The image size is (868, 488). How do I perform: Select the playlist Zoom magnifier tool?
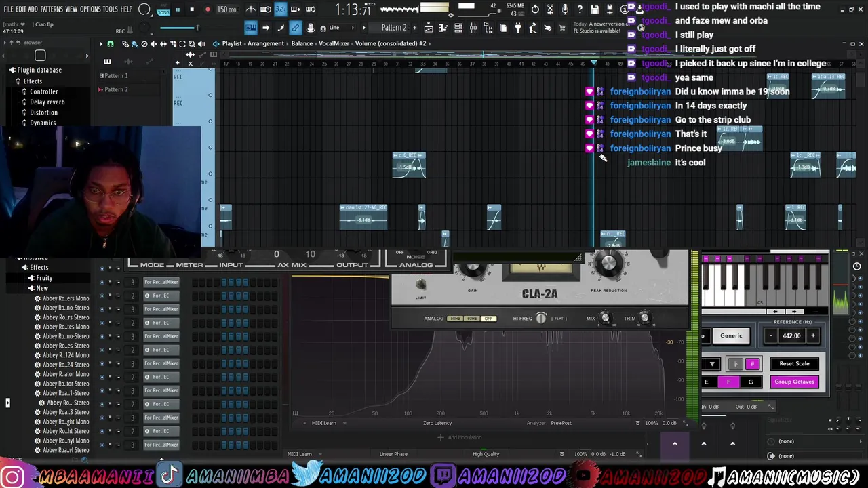click(x=192, y=44)
